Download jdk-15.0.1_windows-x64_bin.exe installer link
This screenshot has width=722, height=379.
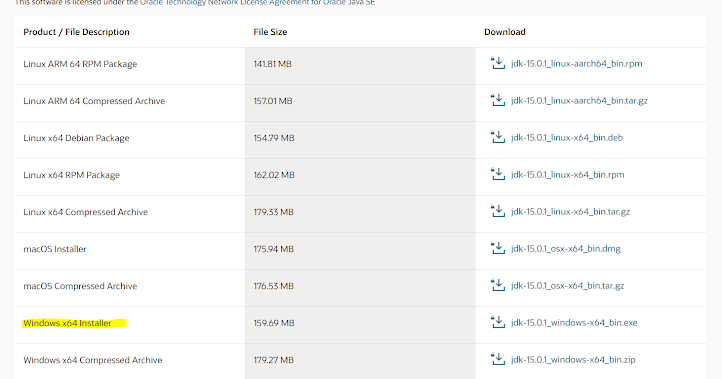click(574, 323)
